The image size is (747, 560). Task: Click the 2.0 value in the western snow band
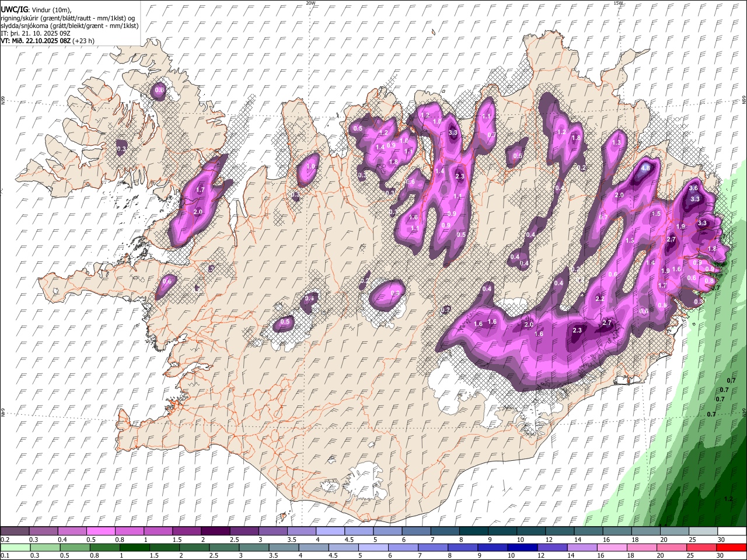(197, 212)
